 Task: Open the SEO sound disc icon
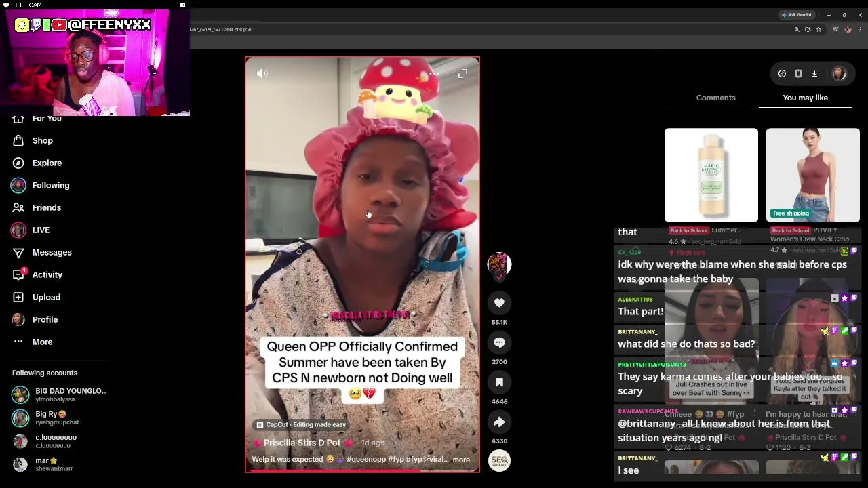(x=499, y=461)
